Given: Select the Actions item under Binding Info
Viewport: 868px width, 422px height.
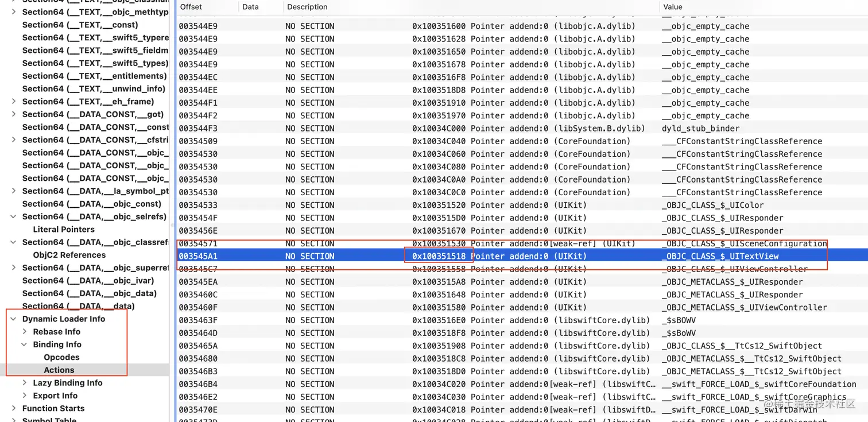Looking at the screenshot, I should click(x=59, y=370).
